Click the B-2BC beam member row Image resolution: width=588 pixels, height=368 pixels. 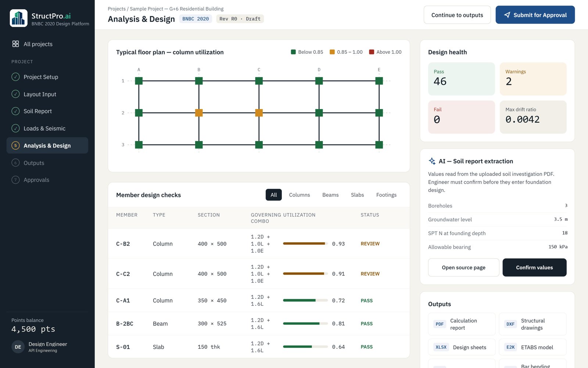(259, 323)
